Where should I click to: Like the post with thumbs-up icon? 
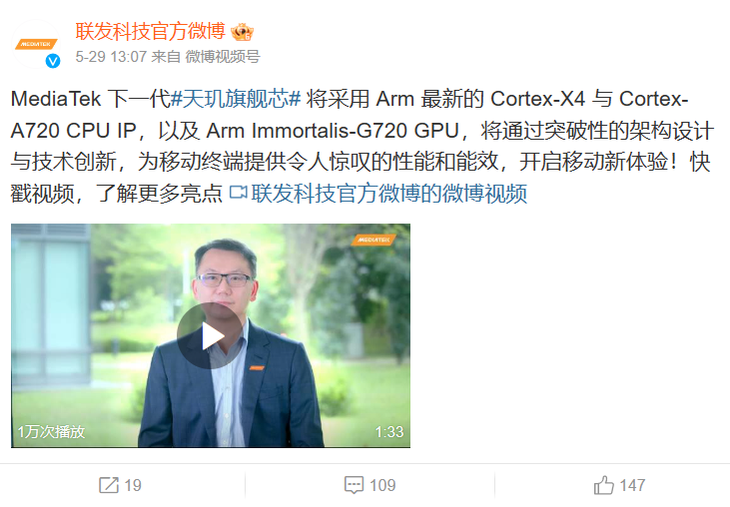[603, 485]
